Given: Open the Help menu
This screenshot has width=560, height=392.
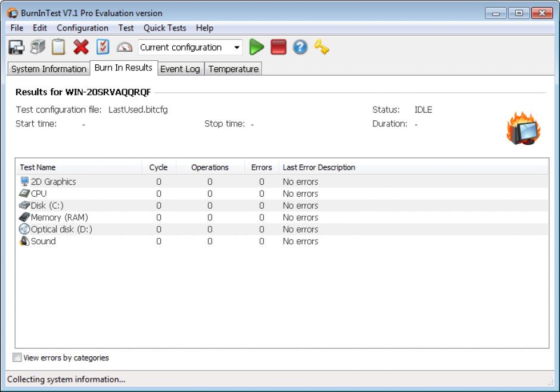Looking at the screenshot, I should (x=204, y=28).
